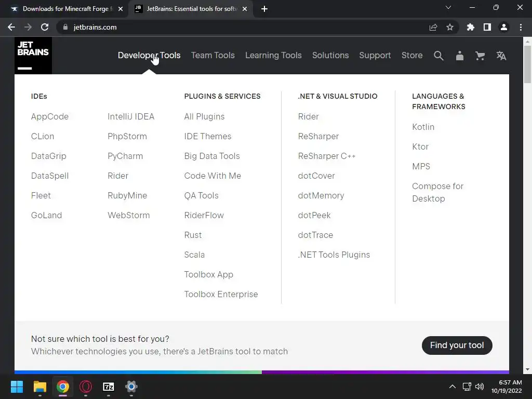Click the JetBrains logo
The width and height of the screenshot is (532, 399).
click(x=33, y=56)
